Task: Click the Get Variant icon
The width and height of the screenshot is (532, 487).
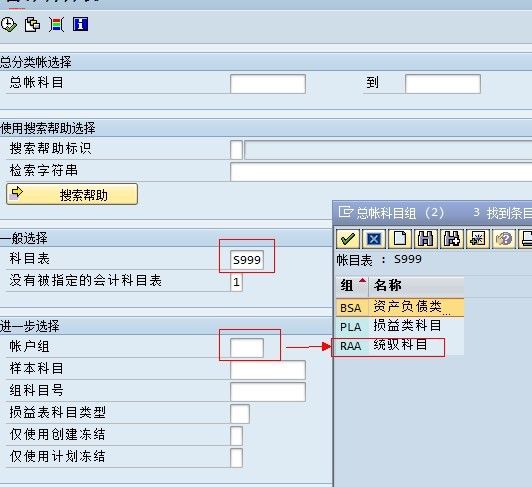Action: 32,25
